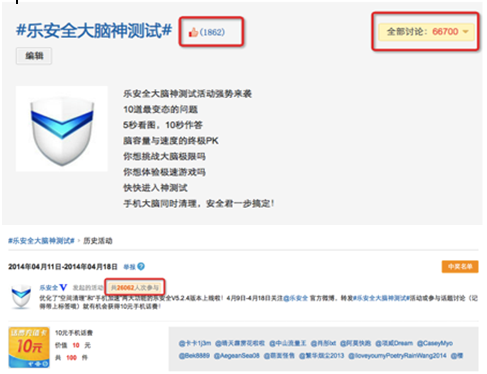This screenshot has height=374, width=487.
Task: Follow the #乐安全大脑神测试# breadcrumb link
Action: point(41,241)
